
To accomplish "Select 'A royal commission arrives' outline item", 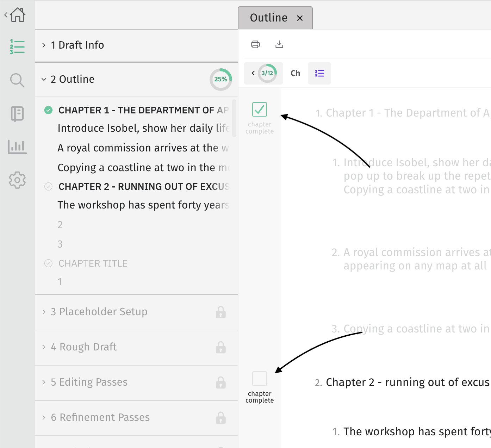I will [x=144, y=148].
